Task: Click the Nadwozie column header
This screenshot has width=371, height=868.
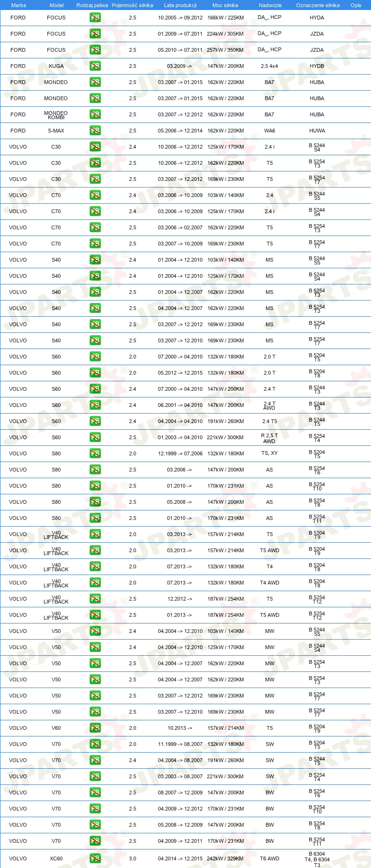Action: click(270, 5)
